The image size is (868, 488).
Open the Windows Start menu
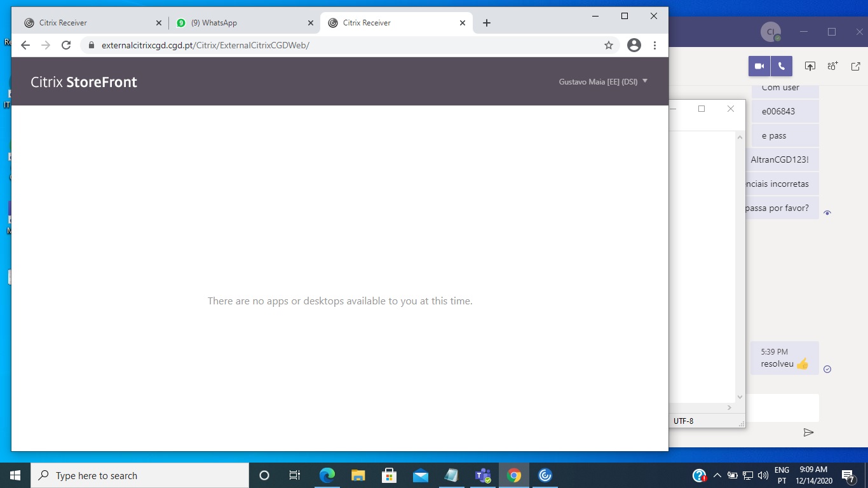click(x=15, y=475)
